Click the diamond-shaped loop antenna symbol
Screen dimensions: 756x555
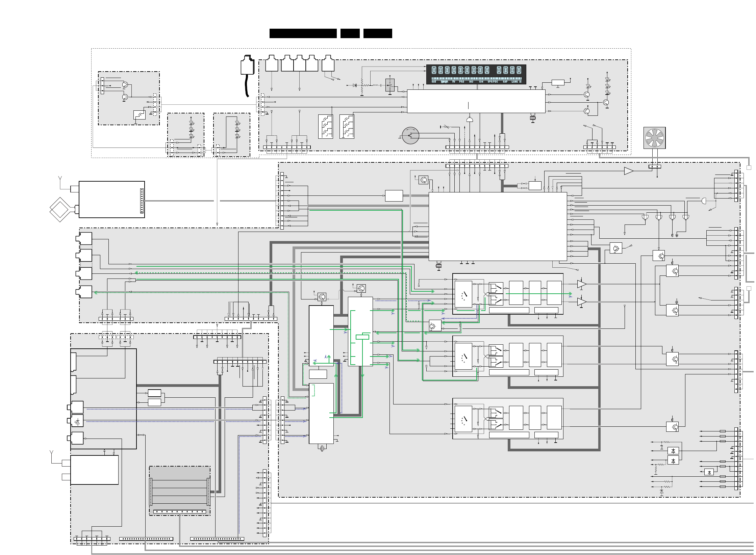pyautogui.click(x=60, y=210)
